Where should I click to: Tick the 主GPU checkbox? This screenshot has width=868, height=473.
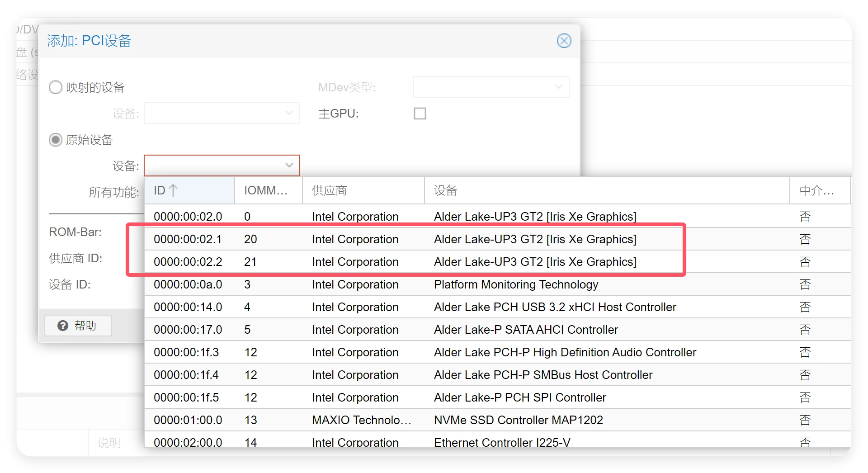(420, 114)
